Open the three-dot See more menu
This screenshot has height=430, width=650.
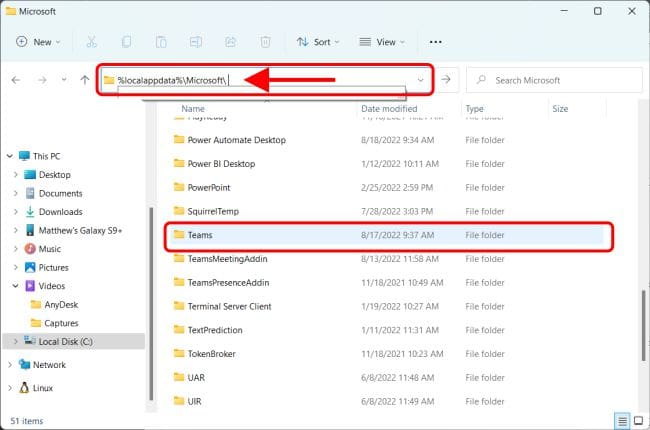tap(435, 42)
